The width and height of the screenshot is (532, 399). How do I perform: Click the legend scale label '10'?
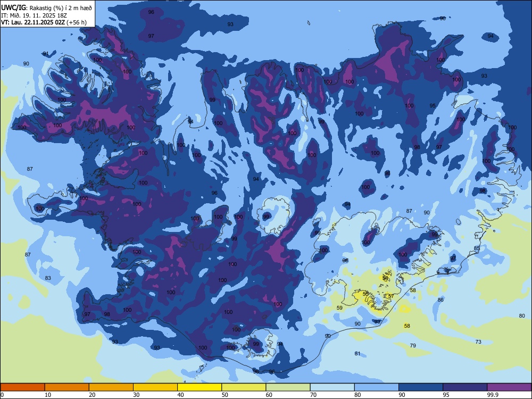pyautogui.click(x=48, y=395)
